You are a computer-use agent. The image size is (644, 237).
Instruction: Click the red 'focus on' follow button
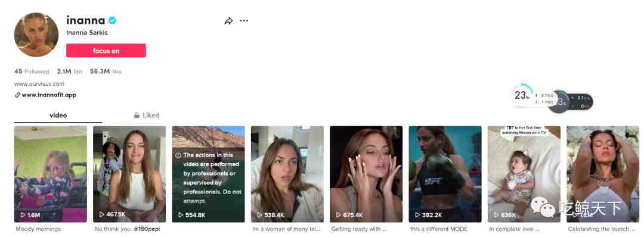106,51
